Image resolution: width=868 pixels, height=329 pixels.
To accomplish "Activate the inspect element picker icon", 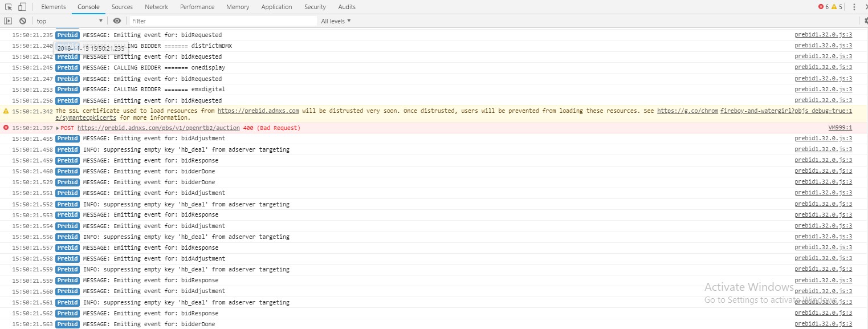I will click(x=9, y=7).
